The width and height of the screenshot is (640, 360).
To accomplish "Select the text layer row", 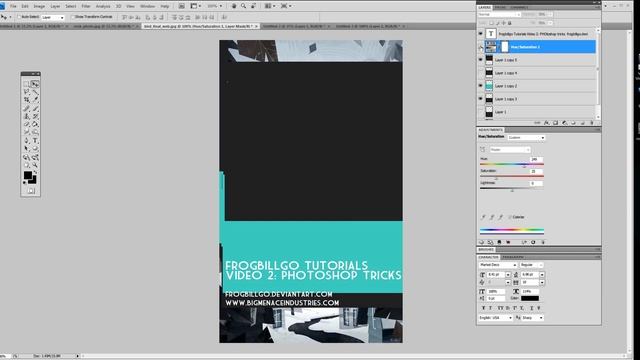I will [540, 34].
